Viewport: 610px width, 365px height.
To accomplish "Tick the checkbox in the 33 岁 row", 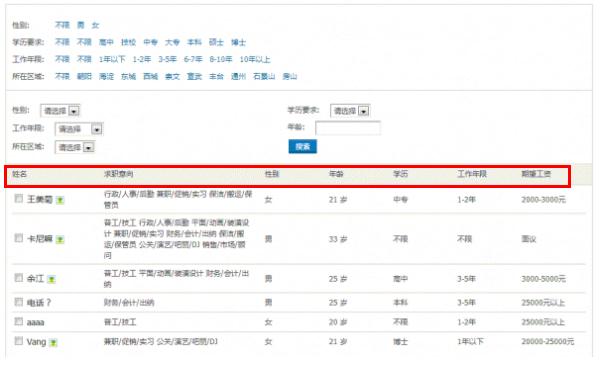I will click(19, 238).
